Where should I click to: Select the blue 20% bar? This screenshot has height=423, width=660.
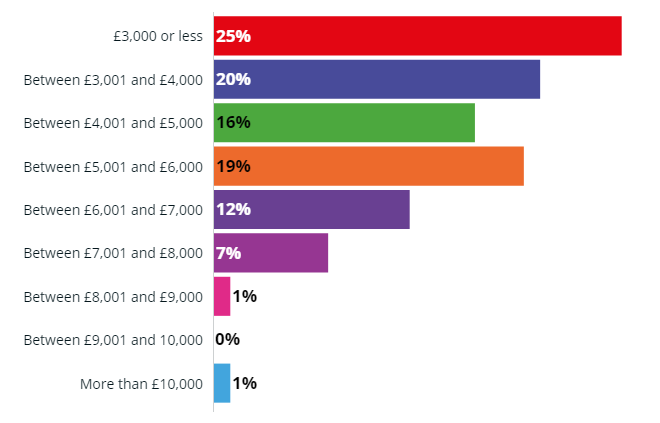377,79
